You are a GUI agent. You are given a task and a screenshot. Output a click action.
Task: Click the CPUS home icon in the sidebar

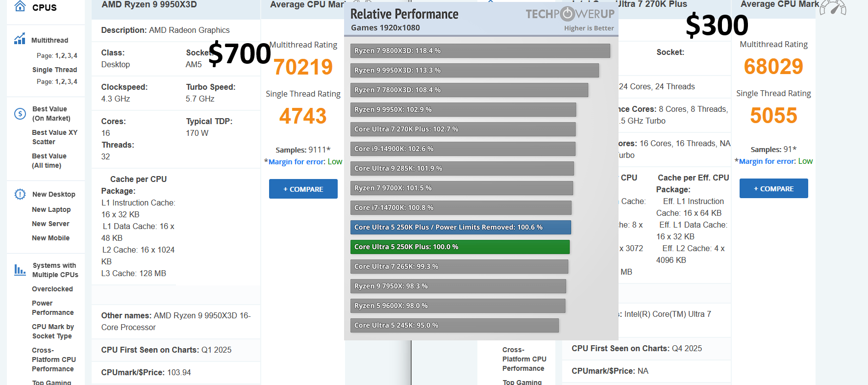[20, 6]
